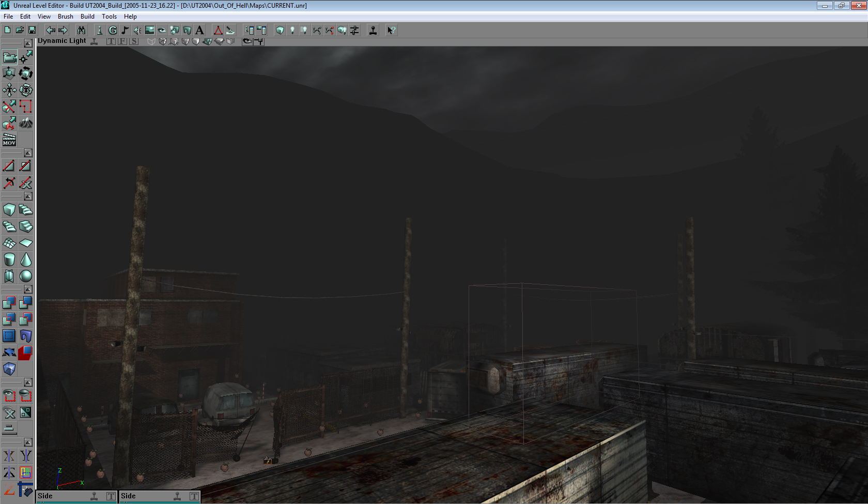Screen dimensions: 868x504
Task: Click the save map floppy icon
Action: pyautogui.click(x=32, y=30)
